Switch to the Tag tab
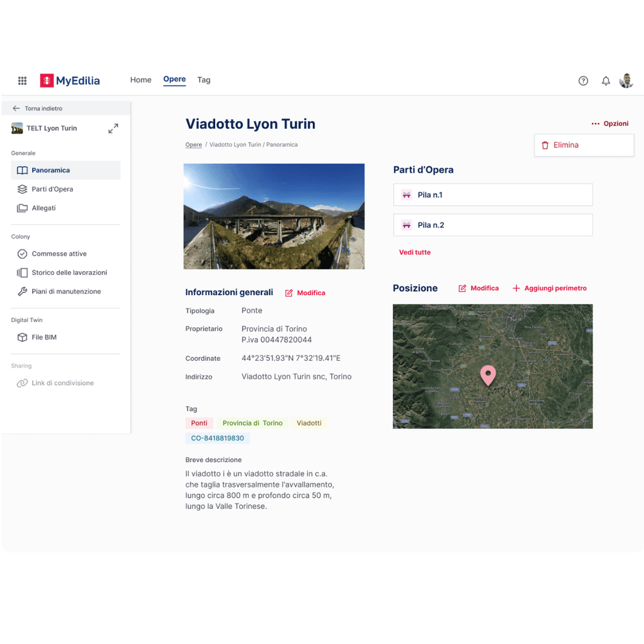The image size is (644, 644). click(x=204, y=80)
